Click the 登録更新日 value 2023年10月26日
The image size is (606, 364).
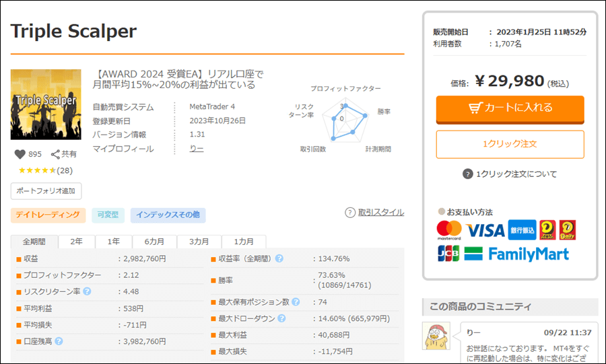point(217,121)
